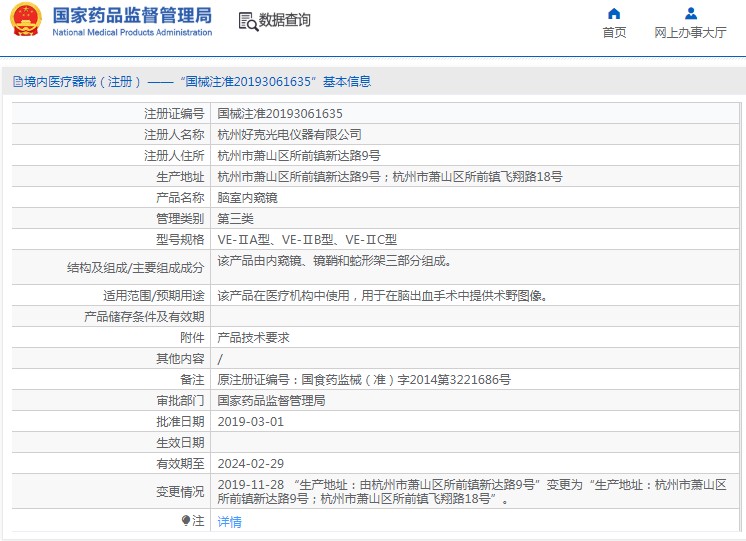
Task: Click the 审批部门 row label
Action: [x=180, y=401]
